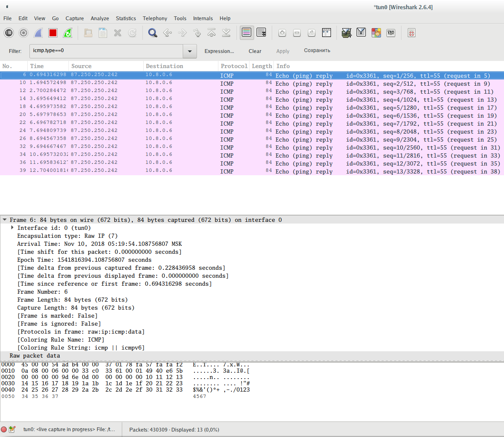Go to specified packet number icon

(x=197, y=33)
